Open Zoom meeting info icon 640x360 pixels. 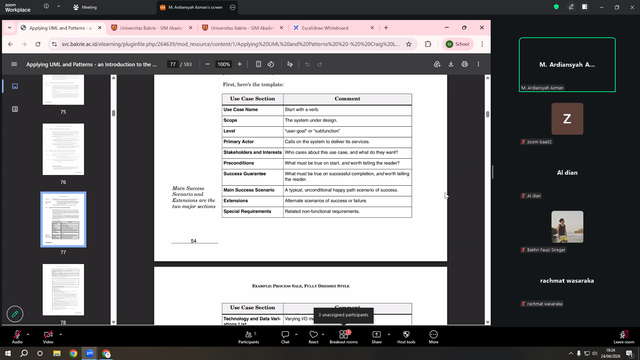(46, 7)
